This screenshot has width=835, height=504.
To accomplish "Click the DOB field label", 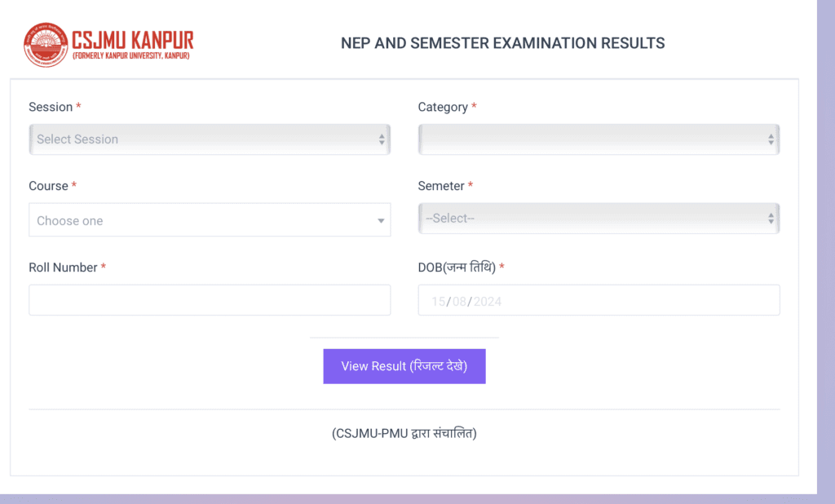I will coord(457,267).
